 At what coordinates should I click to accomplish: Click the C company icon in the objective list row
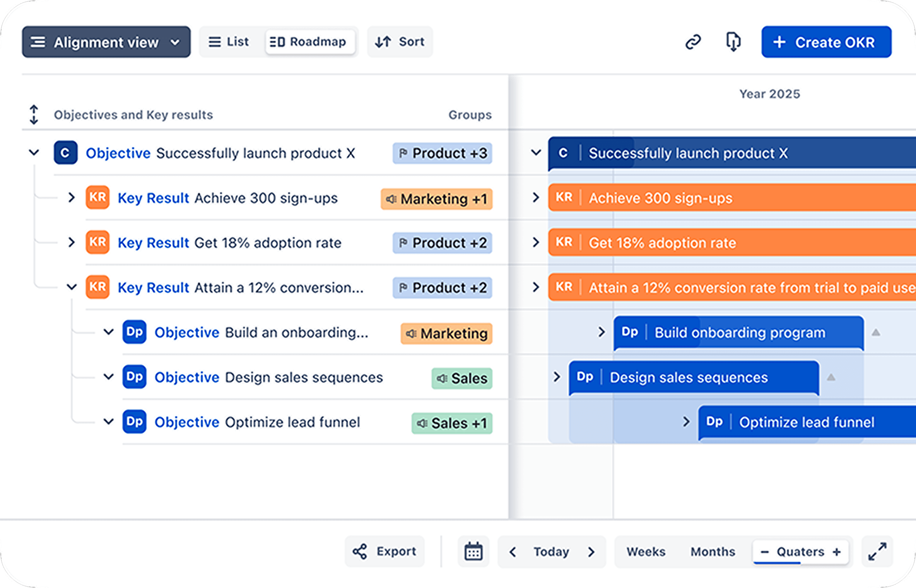click(65, 152)
